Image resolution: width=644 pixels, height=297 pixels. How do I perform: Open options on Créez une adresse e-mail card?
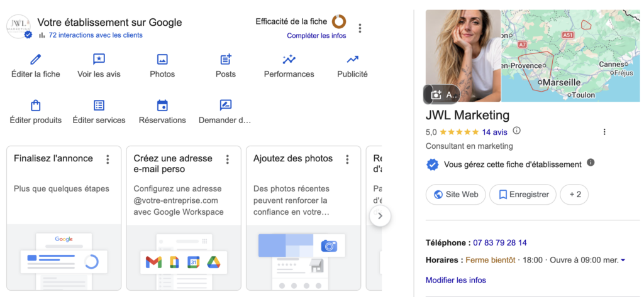pyautogui.click(x=228, y=159)
